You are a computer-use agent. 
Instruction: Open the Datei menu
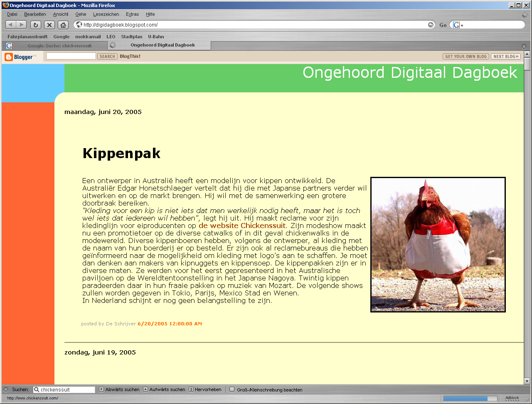12,14
